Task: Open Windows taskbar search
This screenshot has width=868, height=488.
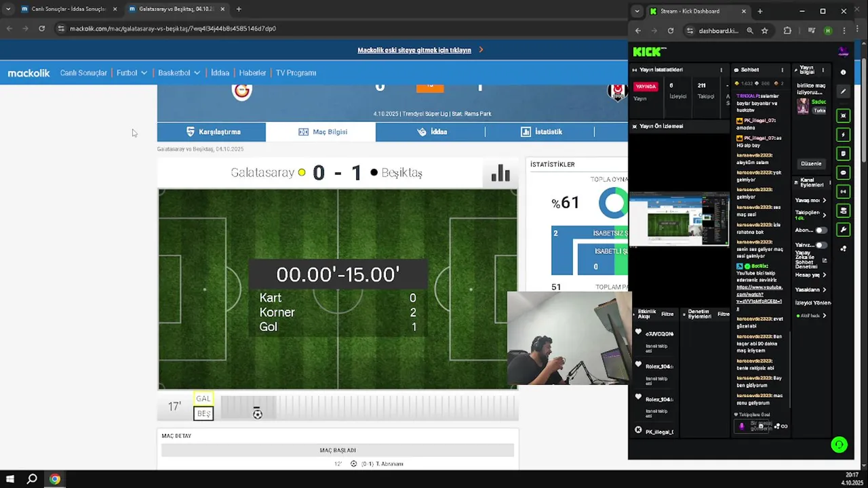Action: coord(32,479)
